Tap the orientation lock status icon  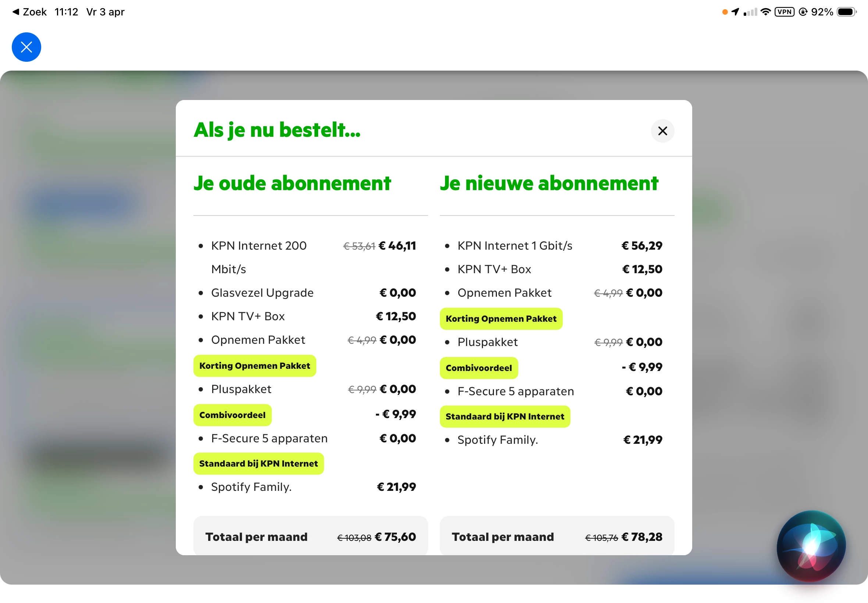tap(803, 12)
